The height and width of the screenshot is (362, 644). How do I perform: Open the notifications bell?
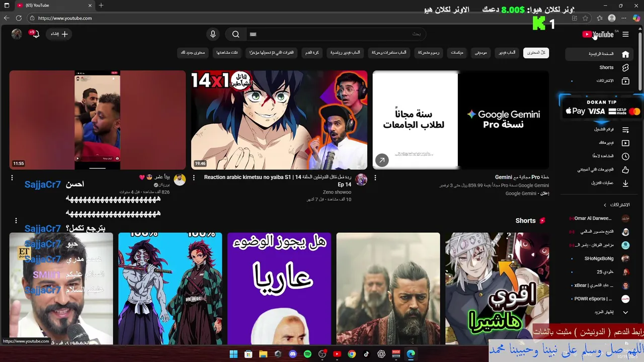[x=35, y=34]
